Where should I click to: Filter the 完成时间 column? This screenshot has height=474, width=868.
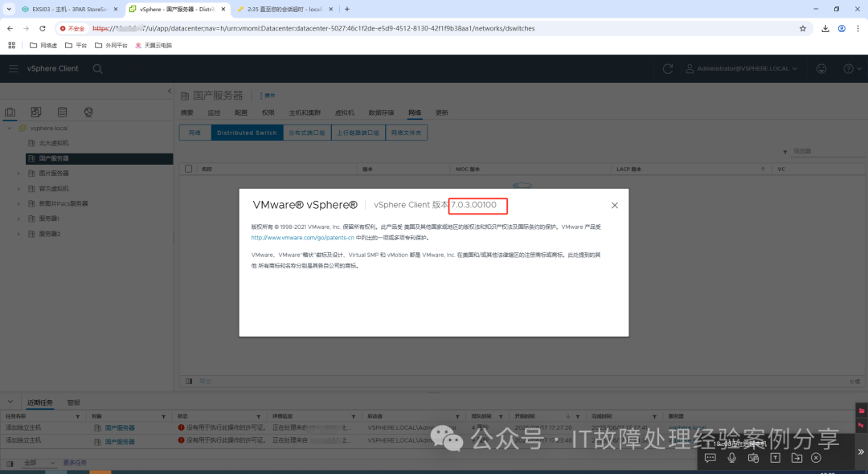coord(654,416)
